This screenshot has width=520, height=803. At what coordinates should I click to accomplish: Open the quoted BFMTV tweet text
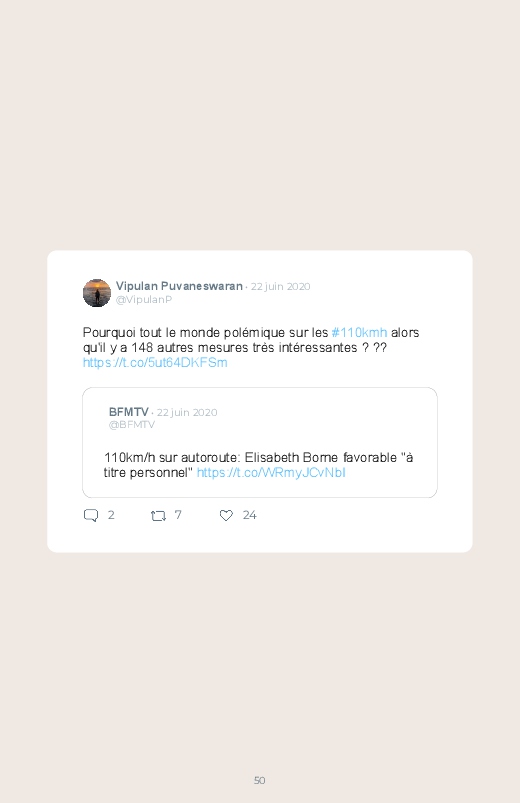pos(258,465)
